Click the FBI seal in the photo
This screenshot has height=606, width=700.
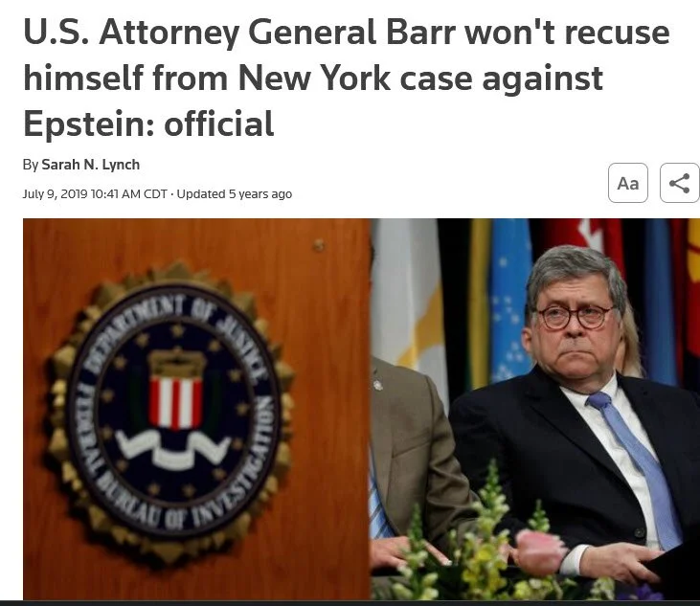point(170,413)
